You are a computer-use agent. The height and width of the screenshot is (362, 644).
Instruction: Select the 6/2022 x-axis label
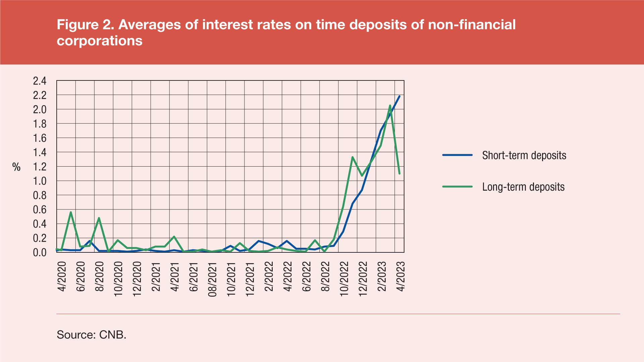click(307, 277)
